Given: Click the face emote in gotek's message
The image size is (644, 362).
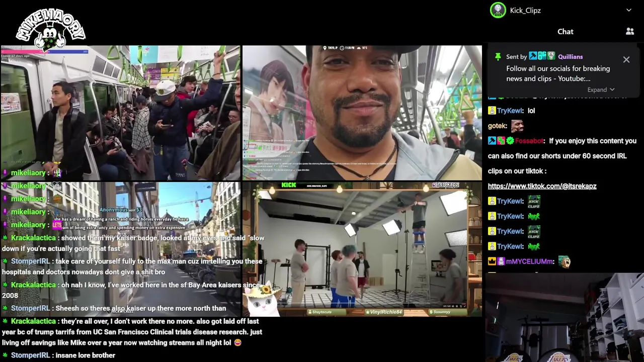Looking at the screenshot, I should 517,126.
